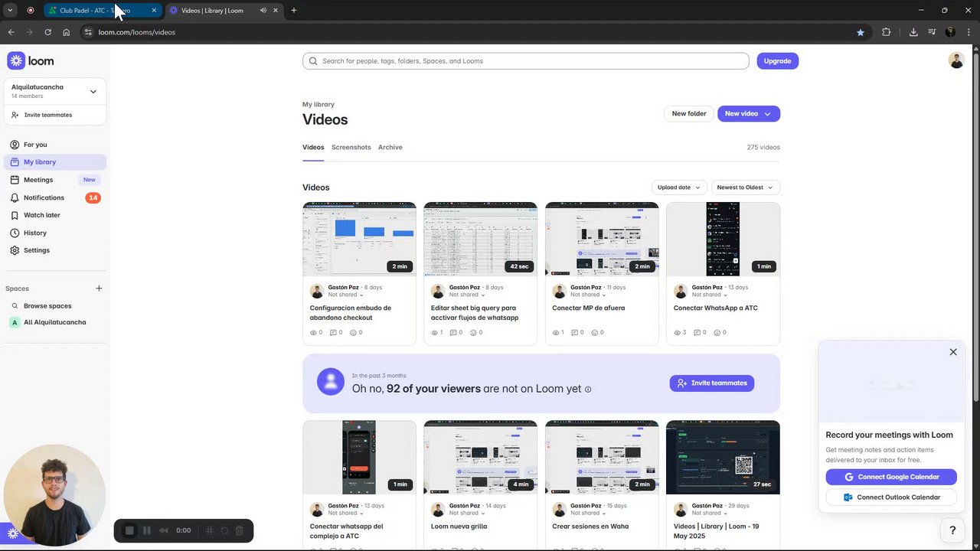
Task: Close the Loom browser tab
Action: click(x=276, y=11)
